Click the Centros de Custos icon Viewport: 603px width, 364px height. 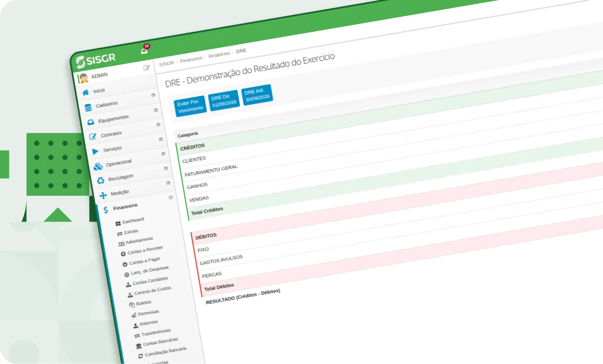pyautogui.click(x=131, y=295)
